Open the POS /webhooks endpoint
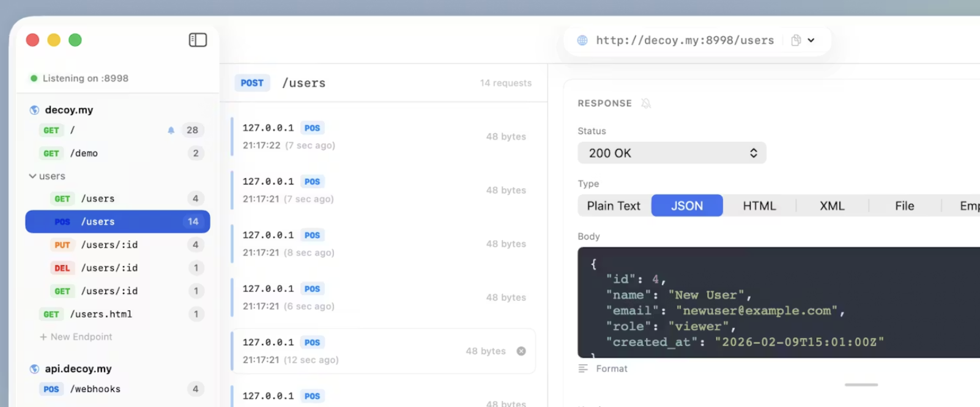 coord(117,389)
